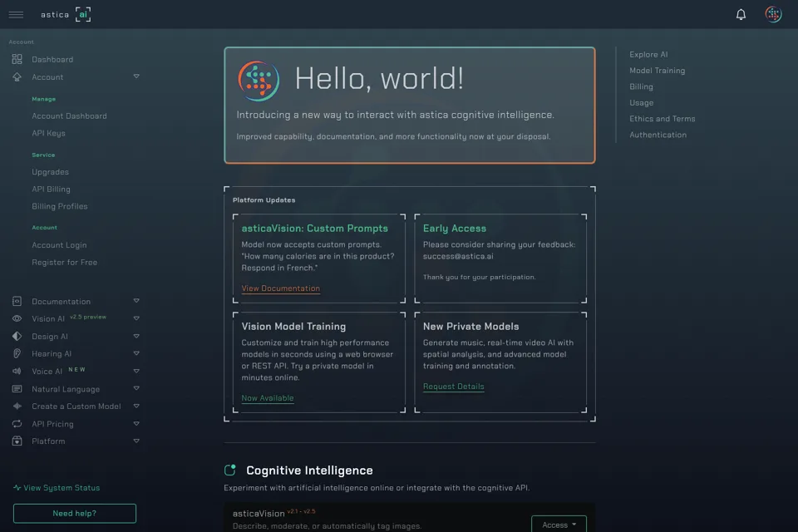Click Request Details link
This screenshot has height=532, width=798.
click(454, 387)
